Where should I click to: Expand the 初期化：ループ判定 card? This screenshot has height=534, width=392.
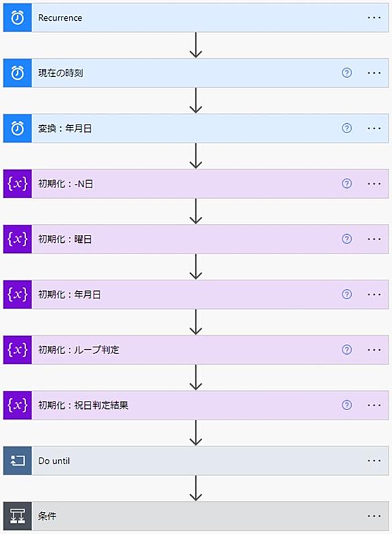pyautogui.click(x=196, y=350)
